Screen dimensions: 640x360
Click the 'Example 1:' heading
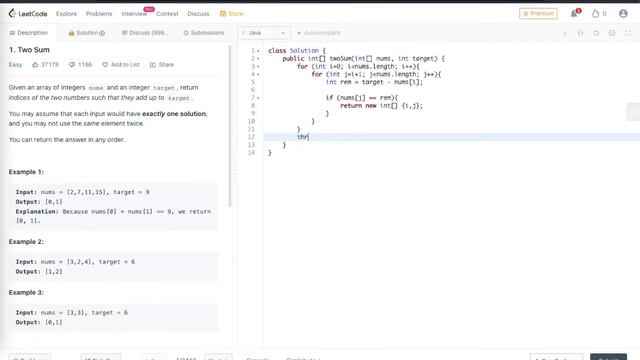coord(26,172)
